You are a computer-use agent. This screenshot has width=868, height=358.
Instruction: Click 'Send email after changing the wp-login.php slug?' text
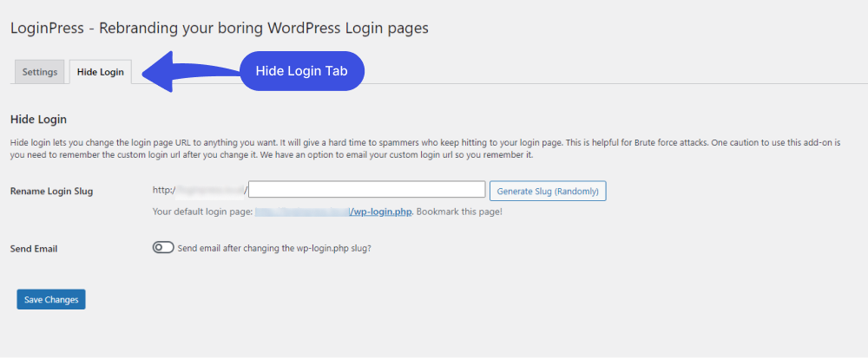274,248
